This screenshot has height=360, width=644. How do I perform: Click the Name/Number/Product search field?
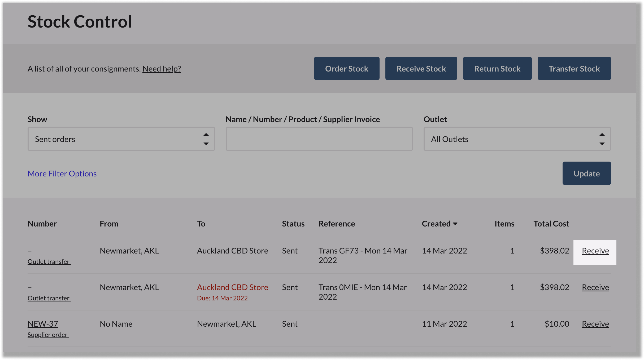[319, 139]
